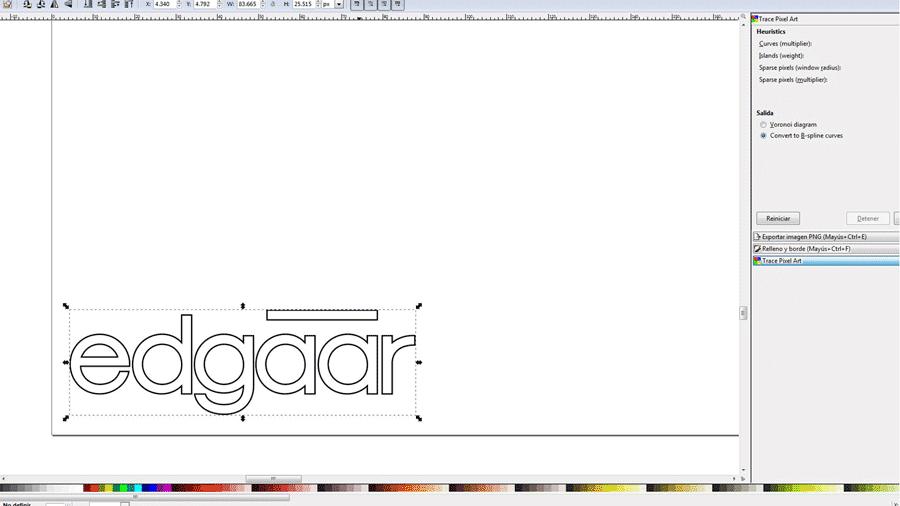900x506 pixels.
Task: Lower selection one step icon
Action: click(102, 4)
